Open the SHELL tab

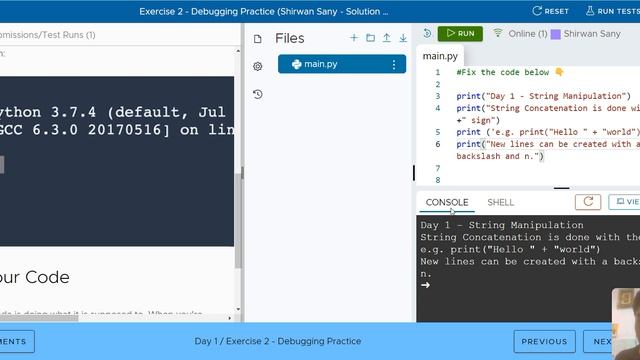pos(500,202)
